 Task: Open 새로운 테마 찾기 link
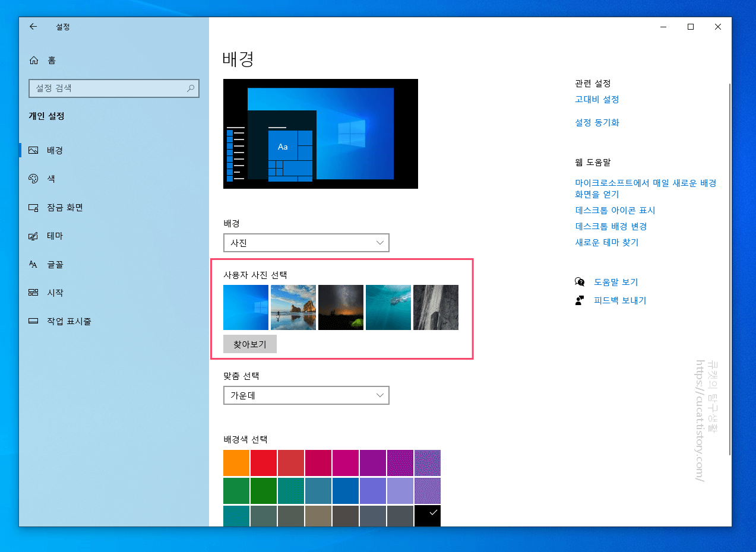point(606,242)
